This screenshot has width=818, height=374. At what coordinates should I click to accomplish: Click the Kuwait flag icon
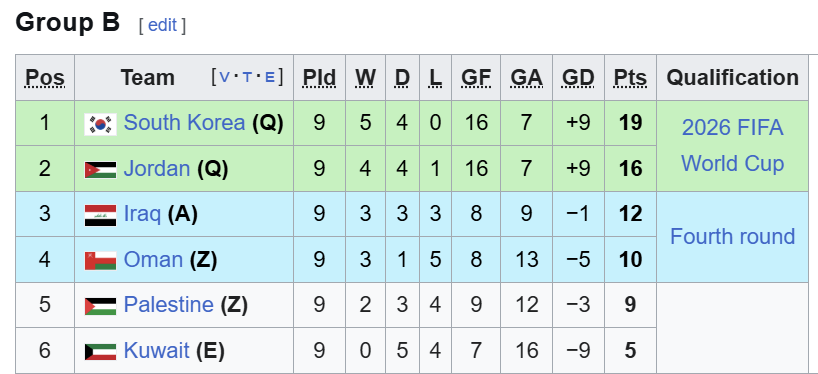pos(100,352)
